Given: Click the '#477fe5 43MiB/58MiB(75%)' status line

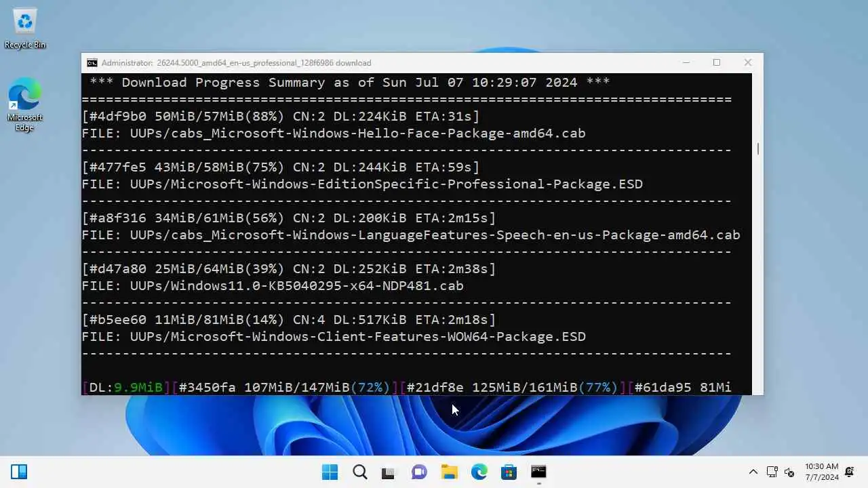Looking at the screenshot, I should pyautogui.click(x=281, y=167).
